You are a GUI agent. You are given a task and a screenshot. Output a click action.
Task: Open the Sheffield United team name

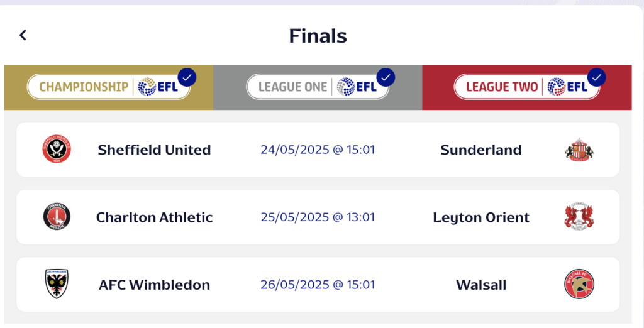(155, 150)
